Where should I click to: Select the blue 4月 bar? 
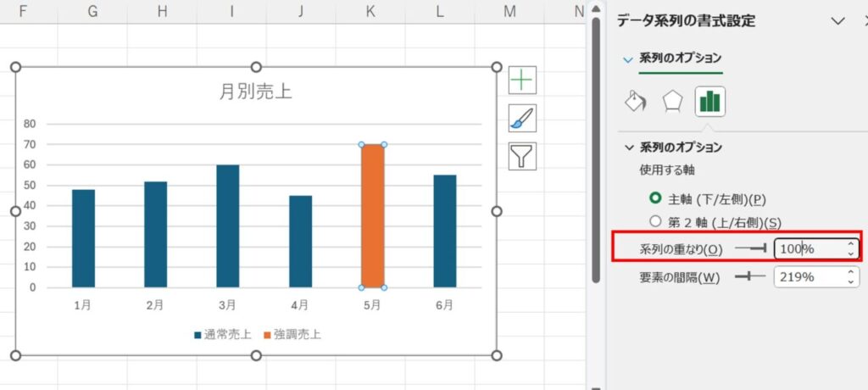[300, 242]
